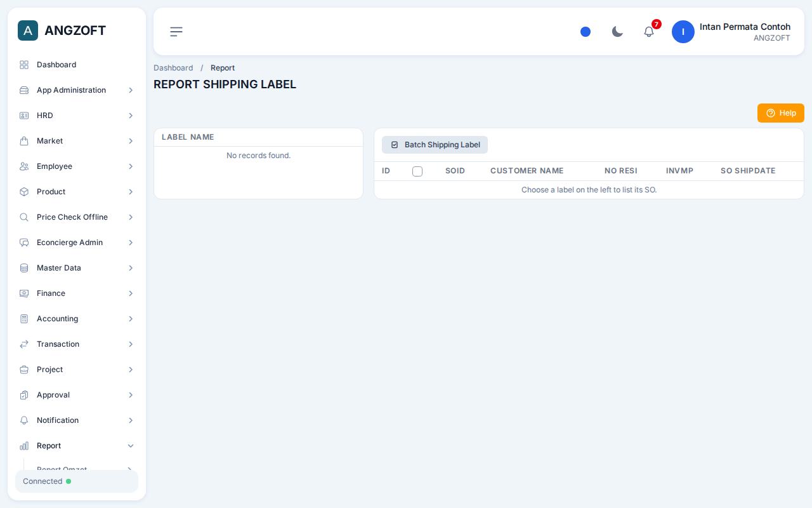Click the Master Data database icon
The height and width of the screenshot is (508, 812).
tap(24, 268)
